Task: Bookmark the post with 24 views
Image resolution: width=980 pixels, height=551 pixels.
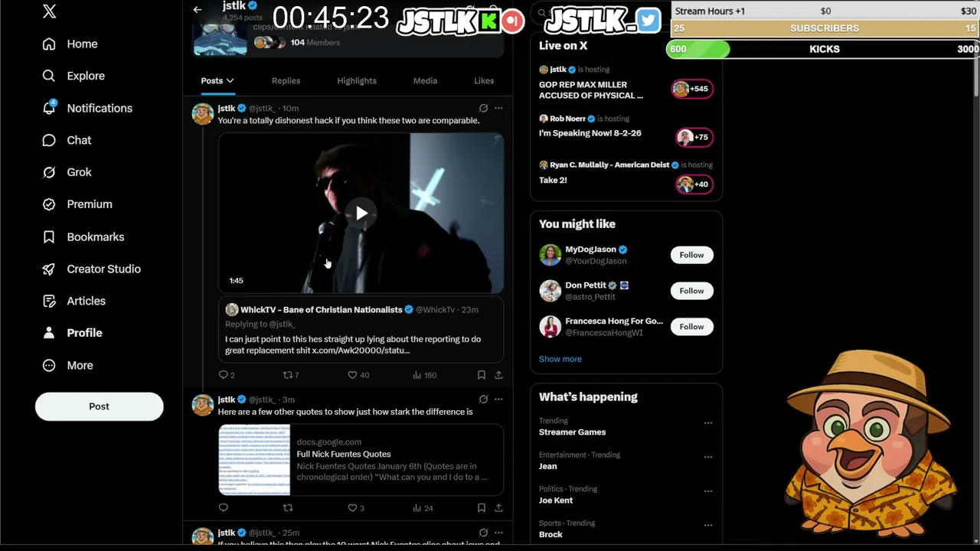Action: pyautogui.click(x=482, y=507)
